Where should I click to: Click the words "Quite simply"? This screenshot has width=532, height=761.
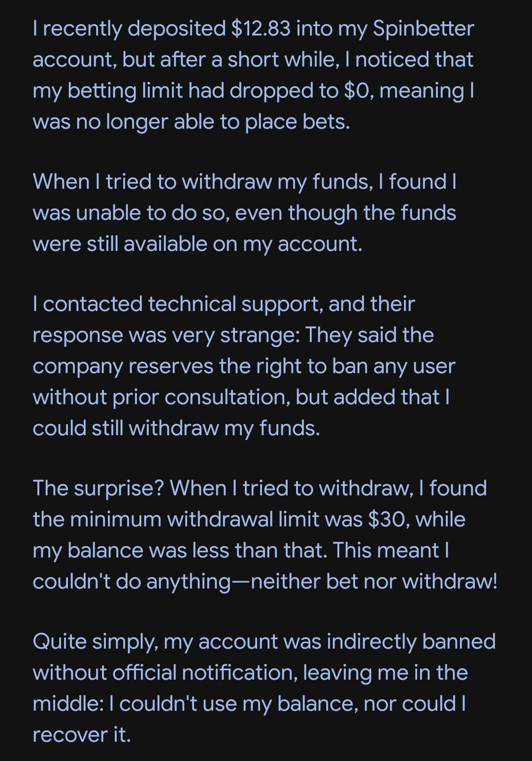[x=95, y=642]
